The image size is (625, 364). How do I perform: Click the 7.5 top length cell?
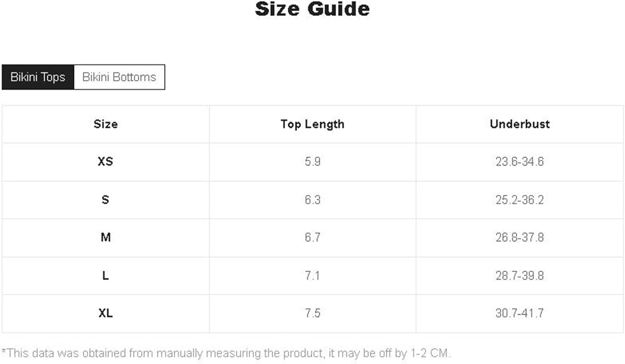click(312, 313)
